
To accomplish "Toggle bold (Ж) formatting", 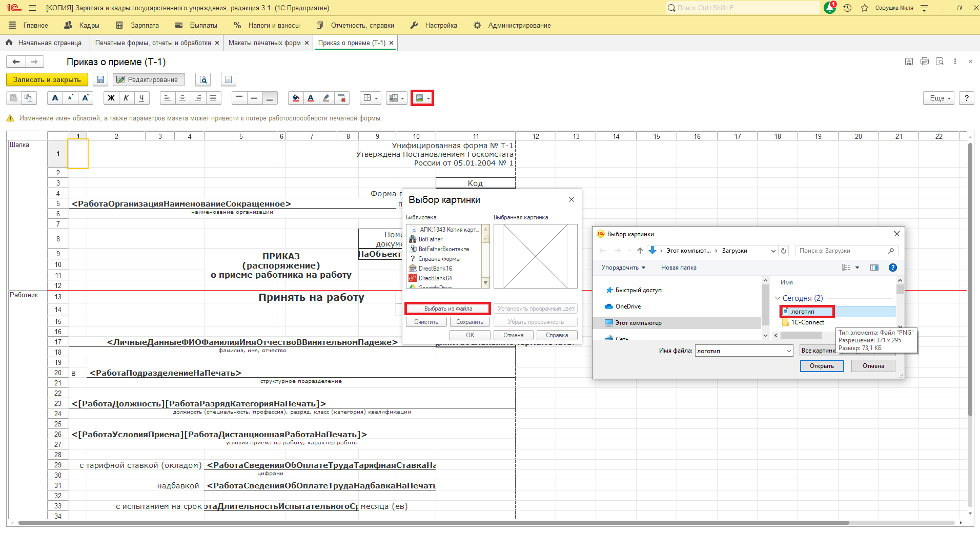I will click(x=111, y=98).
